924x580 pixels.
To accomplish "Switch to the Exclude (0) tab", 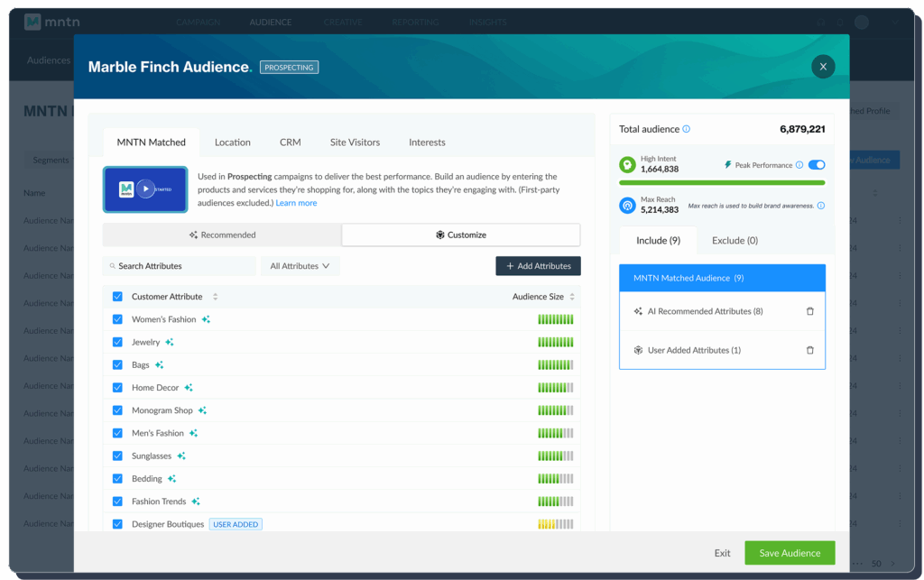I will [x=735, y=241].
